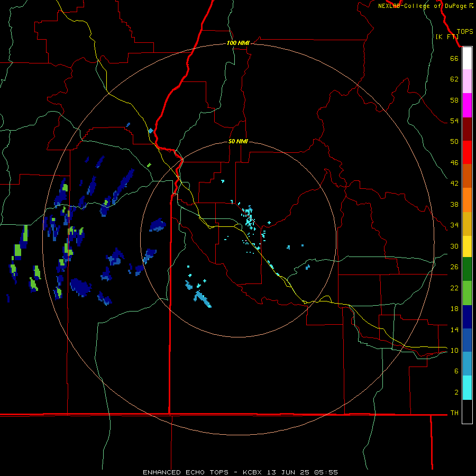Click the bright red 46-50 legend swatch
Image resolution: width=476 pixels, height=476 pixels.
(x=467, y=152)
